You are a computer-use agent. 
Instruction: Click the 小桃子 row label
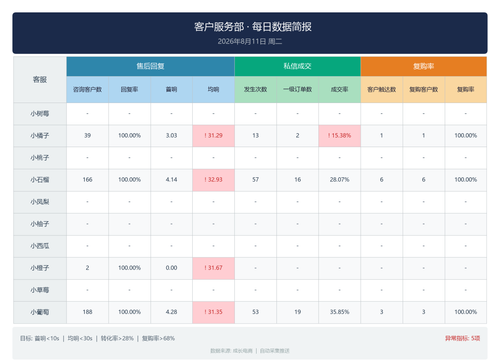(x=40, y=158)
